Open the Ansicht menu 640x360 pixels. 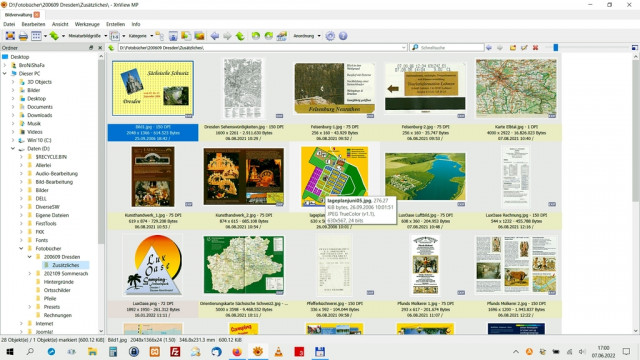pos(60,24)
